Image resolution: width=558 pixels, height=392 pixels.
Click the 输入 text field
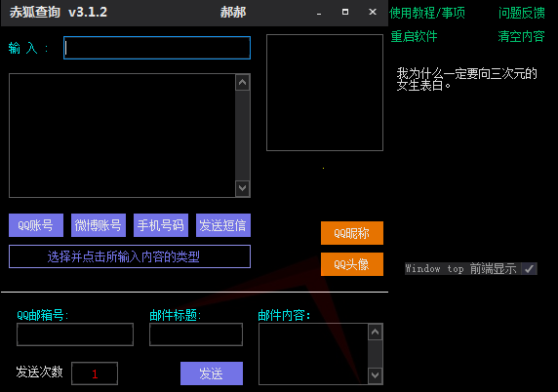157,48
